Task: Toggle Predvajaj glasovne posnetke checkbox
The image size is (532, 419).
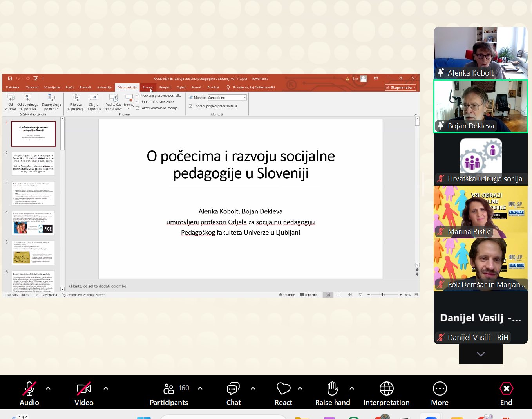Action: point(138,96)
